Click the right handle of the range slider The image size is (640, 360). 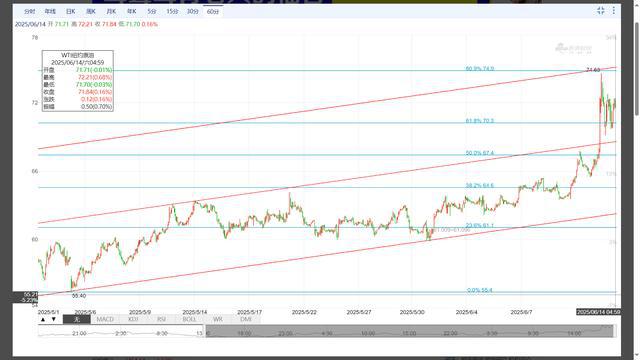pyautogui.click(x=614, y=331)
